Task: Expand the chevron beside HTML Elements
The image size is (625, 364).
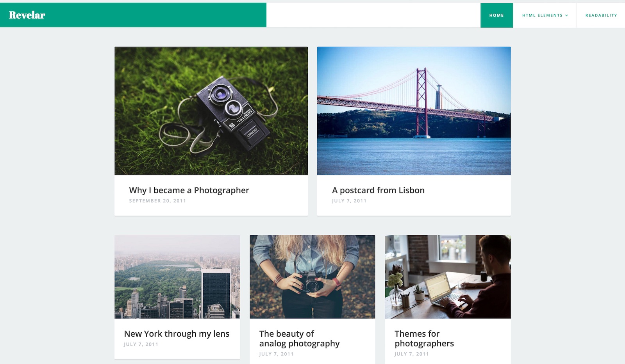Action: (567, 16)
